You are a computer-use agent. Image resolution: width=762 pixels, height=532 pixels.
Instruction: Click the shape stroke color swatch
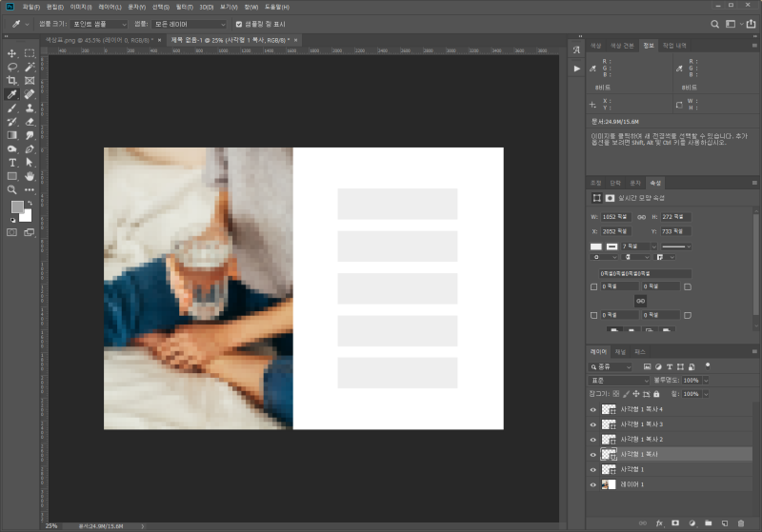click(x=612, y=246)
